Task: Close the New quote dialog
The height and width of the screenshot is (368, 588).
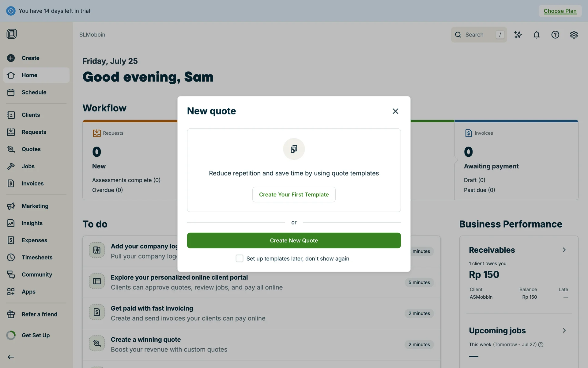Action: [395, 111]
